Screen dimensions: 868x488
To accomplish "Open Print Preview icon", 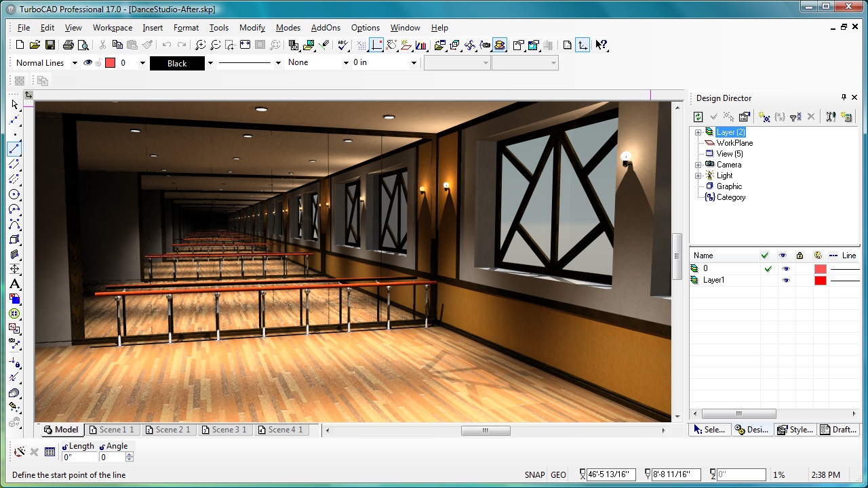I will 83,45.
